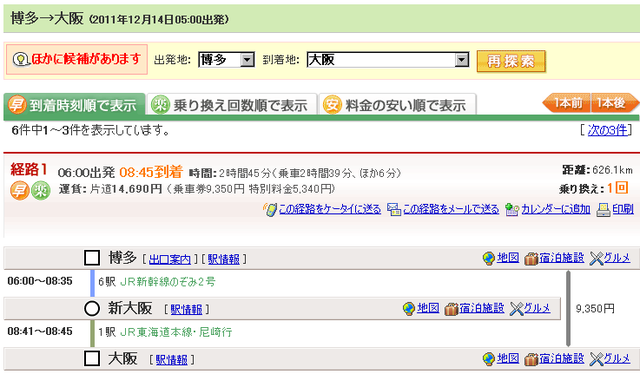The height and width of the screenshot is (374, 640).
Task: Open 宿泊施設 link in 大阪 row
Action: tap(562, 358)
